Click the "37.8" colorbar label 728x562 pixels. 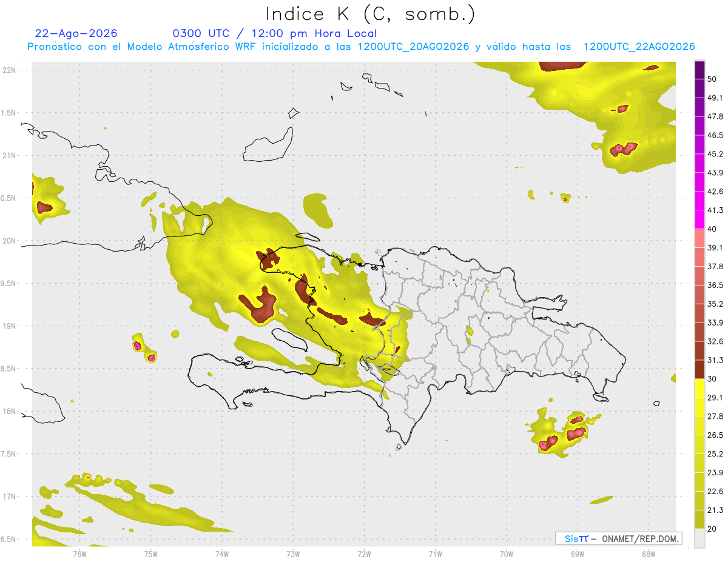(x=715, y=266)
